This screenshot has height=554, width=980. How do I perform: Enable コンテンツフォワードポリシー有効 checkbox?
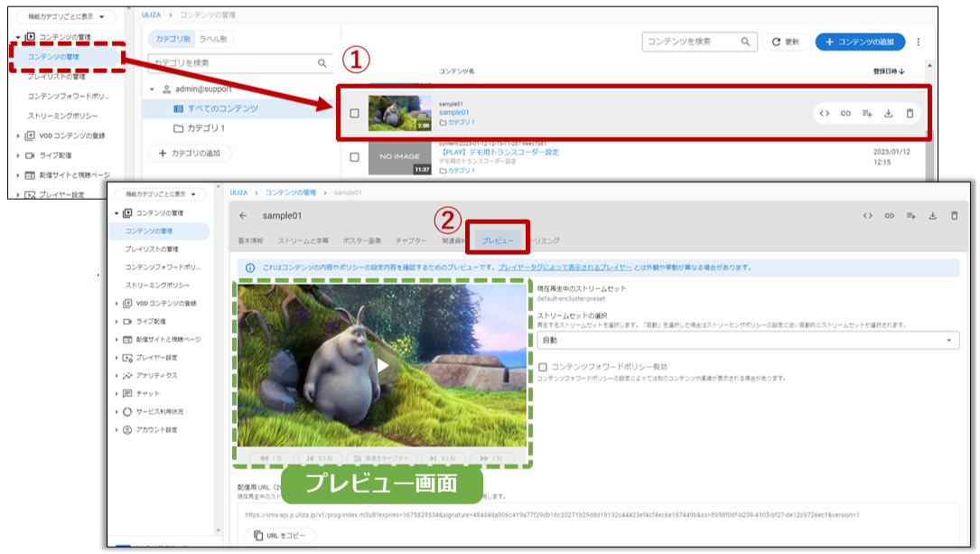pos(543,367)
